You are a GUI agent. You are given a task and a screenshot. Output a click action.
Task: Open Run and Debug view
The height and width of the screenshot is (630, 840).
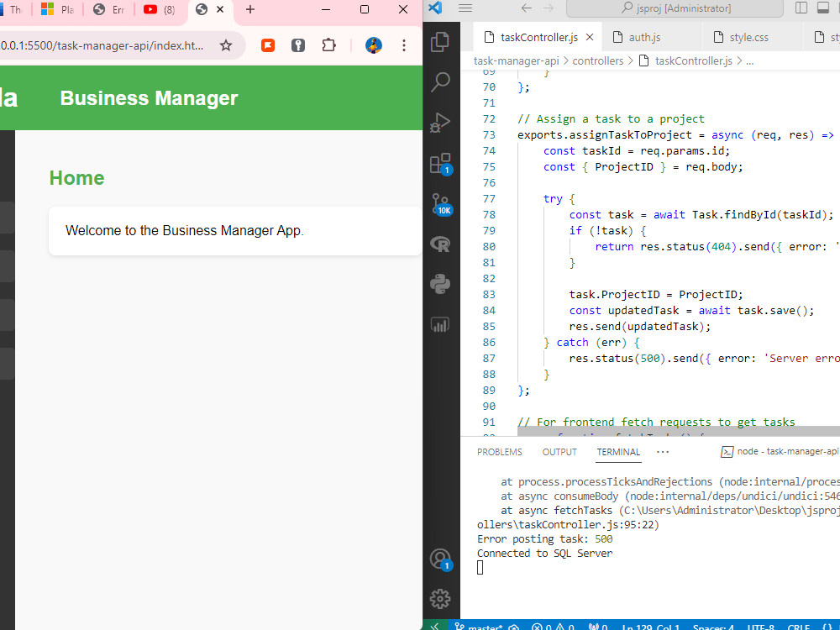(440, 123)
